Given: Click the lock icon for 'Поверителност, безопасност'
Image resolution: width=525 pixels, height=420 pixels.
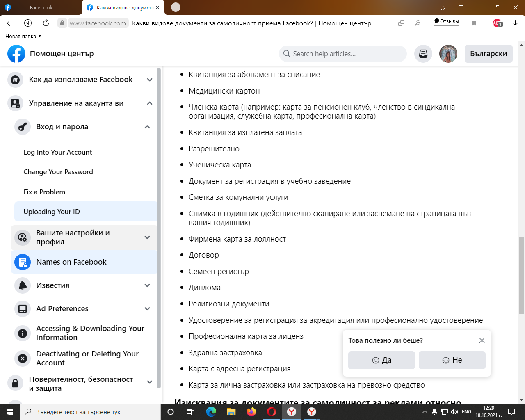Looking at the screenshot, I should 16,384.
